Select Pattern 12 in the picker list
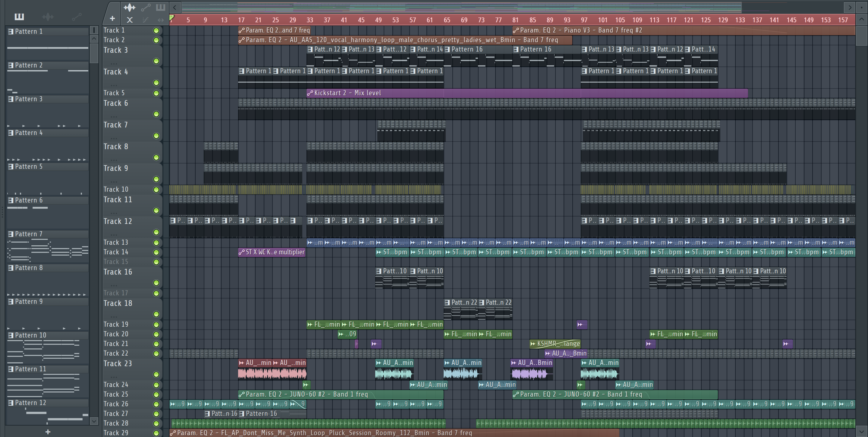868x437 pixels. click(x=48, y=403)
